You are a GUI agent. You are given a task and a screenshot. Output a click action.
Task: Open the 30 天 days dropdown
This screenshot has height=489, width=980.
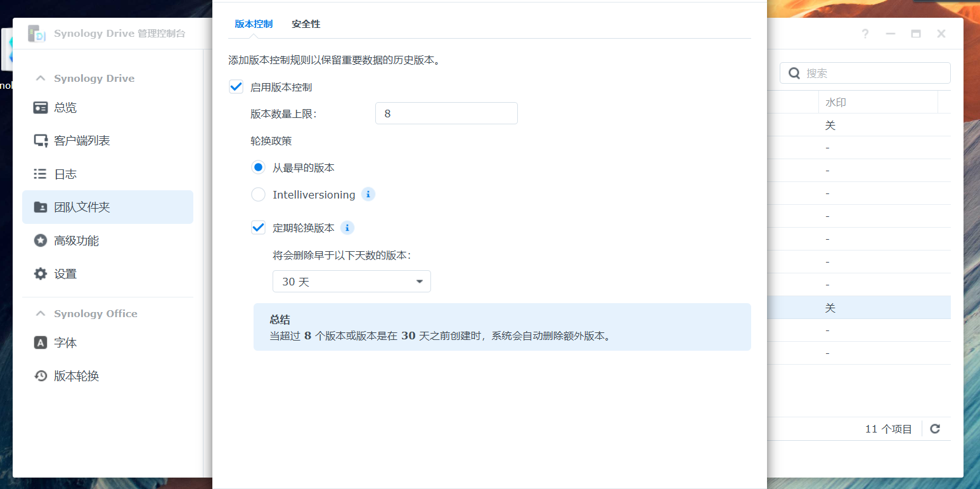(352, 282)
